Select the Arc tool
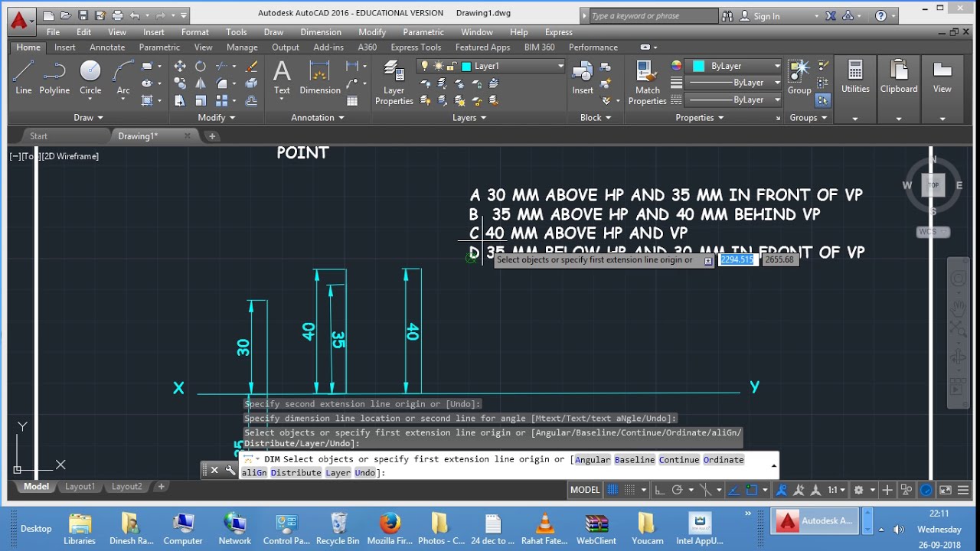This screenshot has width=980, height=551. tap(123, 77)
